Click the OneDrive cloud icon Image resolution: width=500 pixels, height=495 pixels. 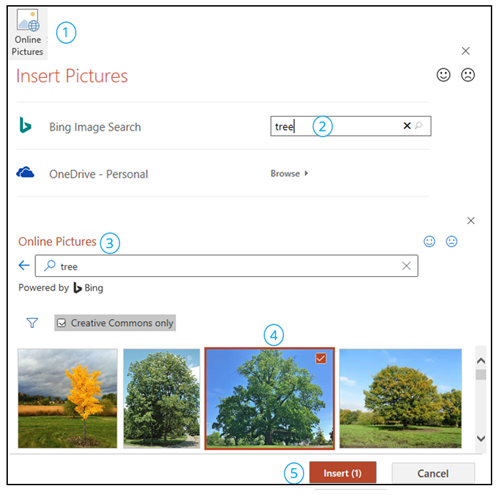point(25,173)
